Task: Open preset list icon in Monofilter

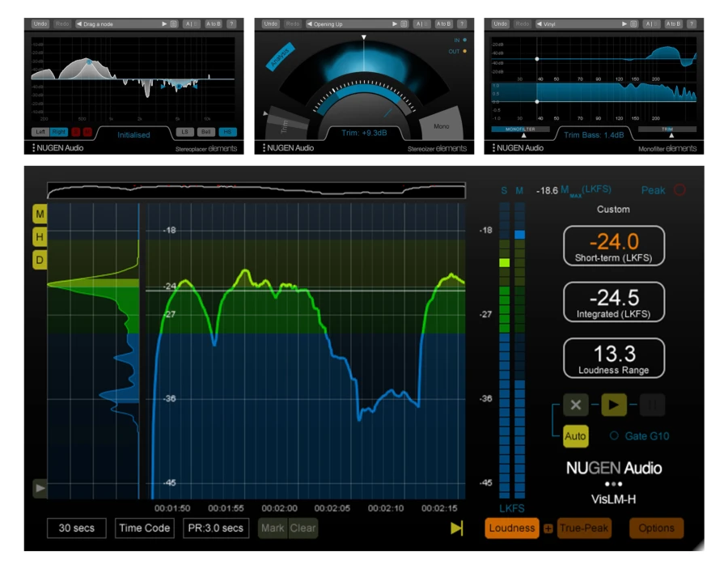Action: tap(633, 23)
